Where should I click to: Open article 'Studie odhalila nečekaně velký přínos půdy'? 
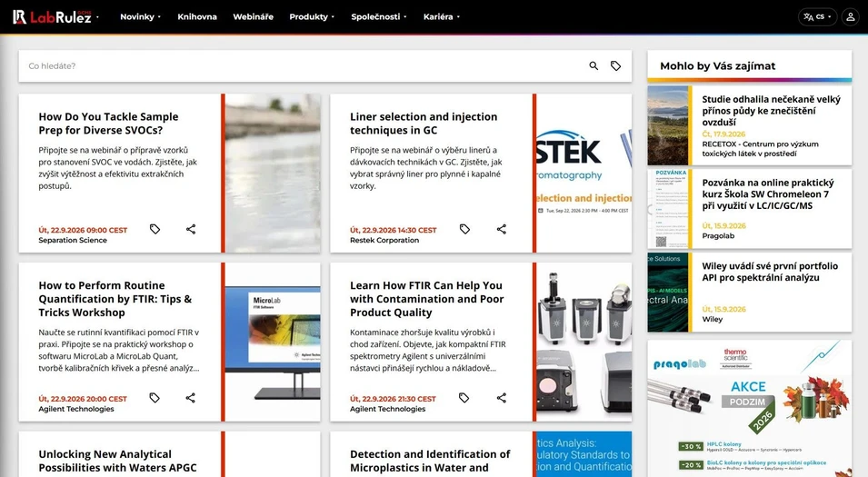tap(771, 111)
